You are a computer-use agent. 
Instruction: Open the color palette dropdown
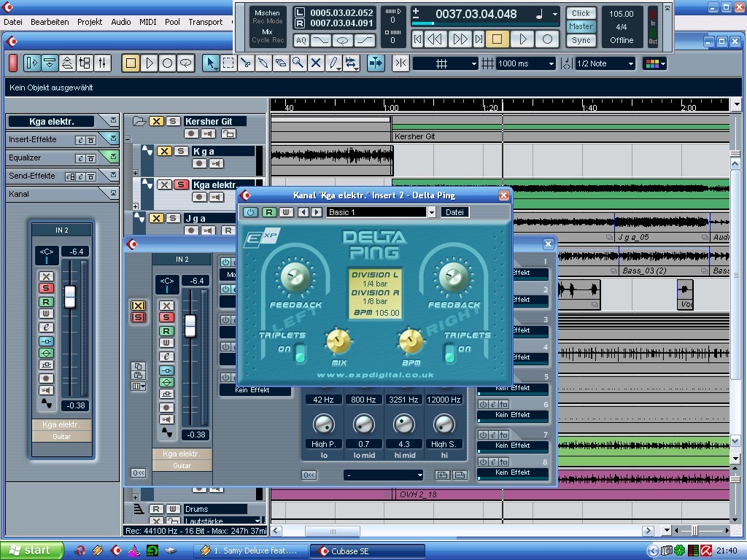pos(654,63)
